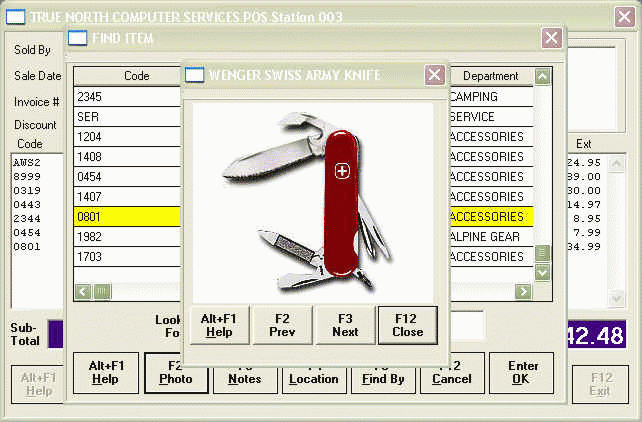This screenshot has height=422, width=642.
Task: Click the dimmed Alt+F1 Help in main window
Action: 38,384
